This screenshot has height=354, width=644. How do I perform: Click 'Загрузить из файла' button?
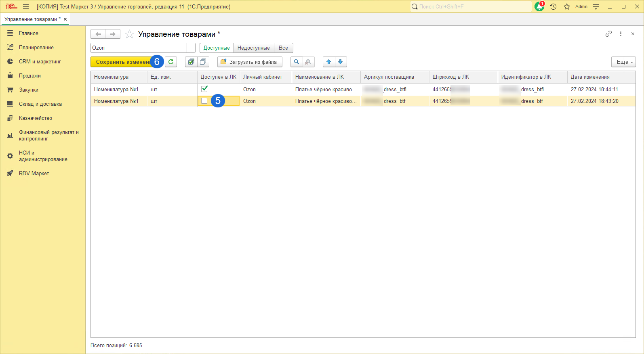[249, 62]
